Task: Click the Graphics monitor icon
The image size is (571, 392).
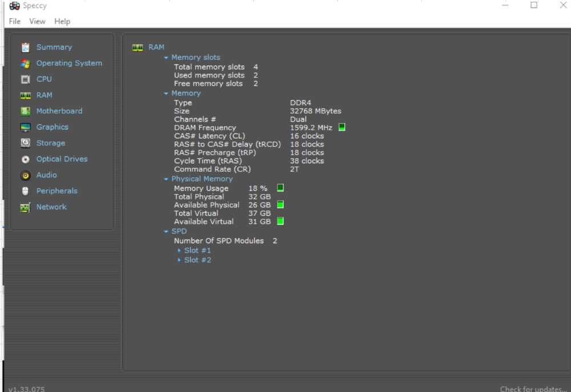Action: tap(25, 127)
